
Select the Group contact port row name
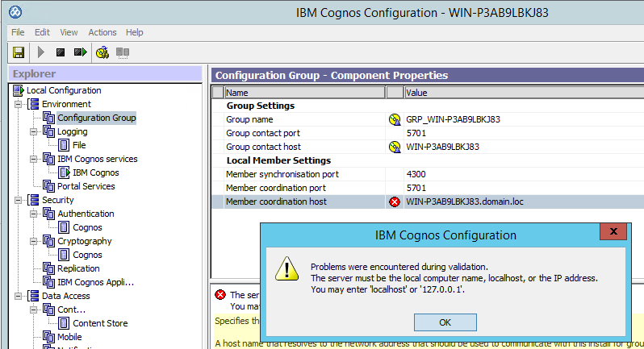tap(263, 133)
